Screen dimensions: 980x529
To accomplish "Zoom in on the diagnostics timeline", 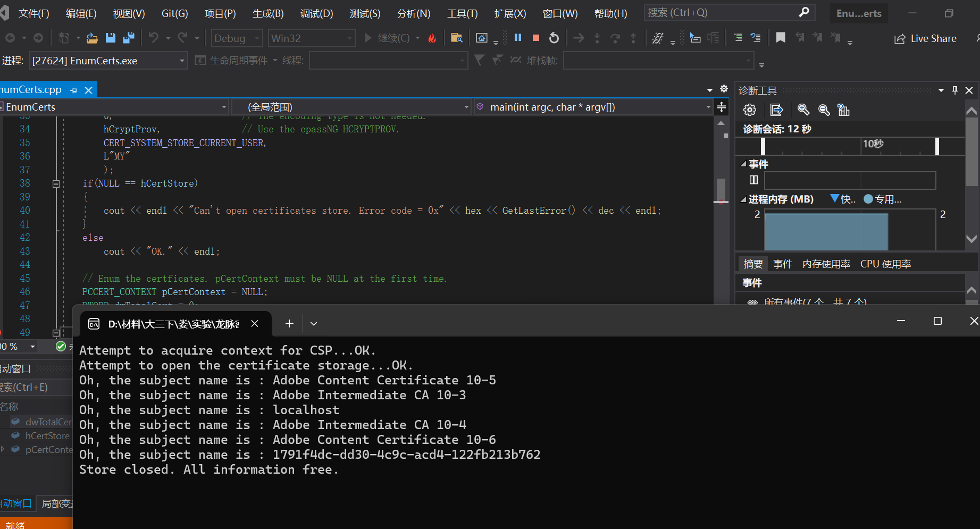I will [803, 110].
